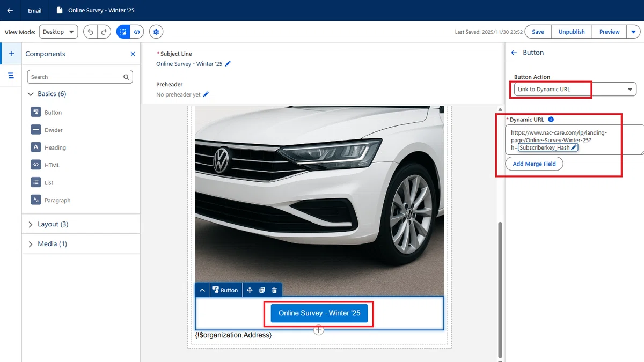Image resolution: width=644 pixels, height=362 pixels.
Task: Open email settings gear icon
Action: tap(156, 32)
